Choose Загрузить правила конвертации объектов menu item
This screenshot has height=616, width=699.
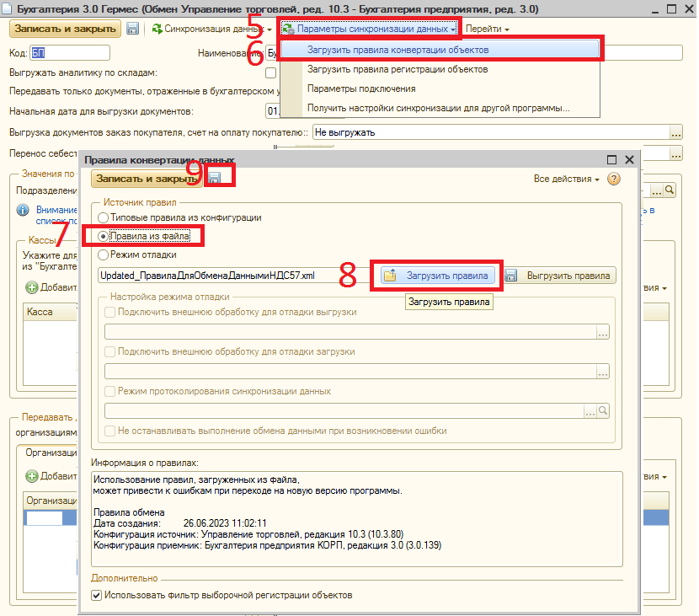(440, 50)
